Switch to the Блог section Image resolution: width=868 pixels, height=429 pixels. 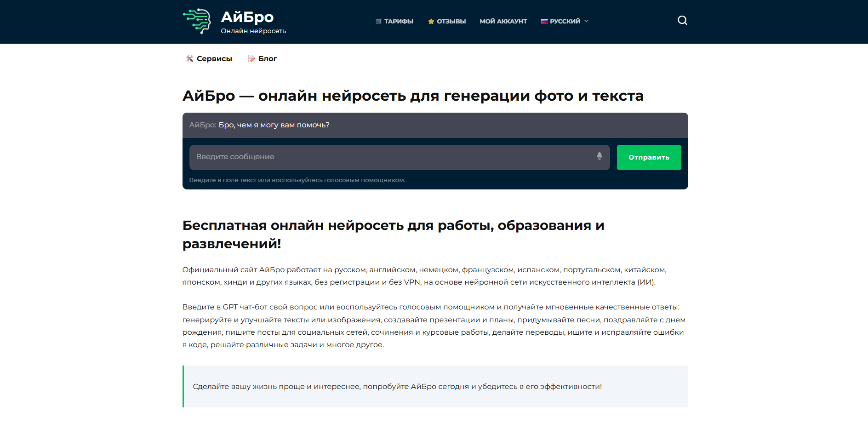coord(268,58)
